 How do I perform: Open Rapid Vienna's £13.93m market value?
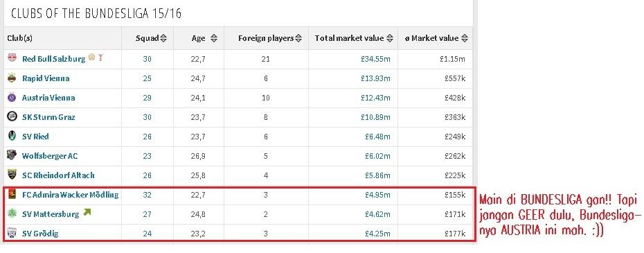coord(376,78)
